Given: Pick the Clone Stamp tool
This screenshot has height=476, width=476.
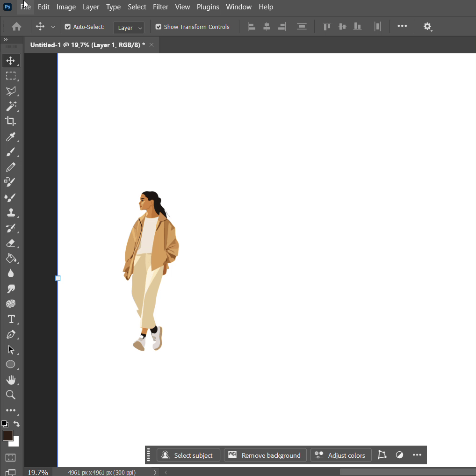Looking at the screenshot, I should (10, 213).
